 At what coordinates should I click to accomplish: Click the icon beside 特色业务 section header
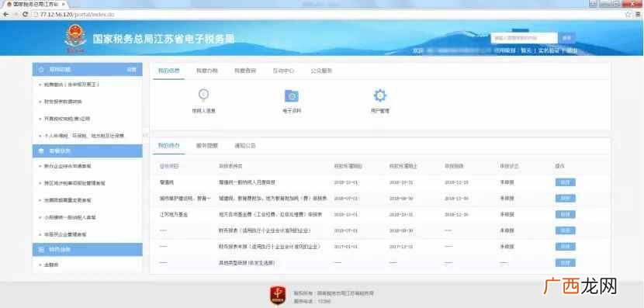click(41, 249)
